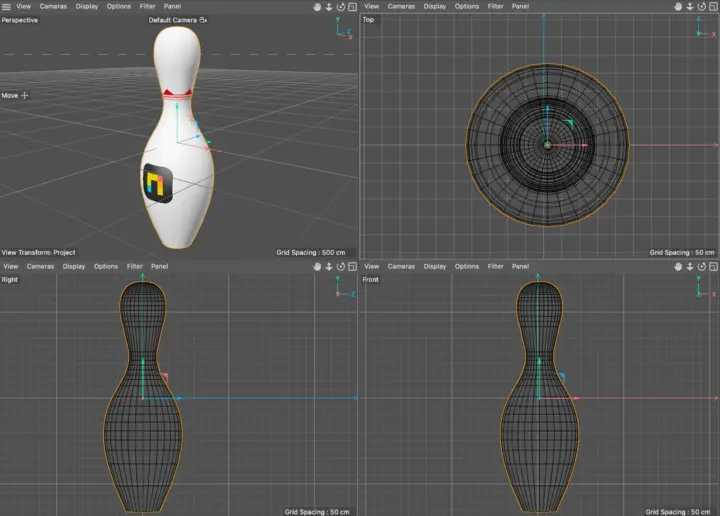Click maximize view icon in Right viewport
The width and height of the screenshot is (720, 516).
[x=352, y=267]
